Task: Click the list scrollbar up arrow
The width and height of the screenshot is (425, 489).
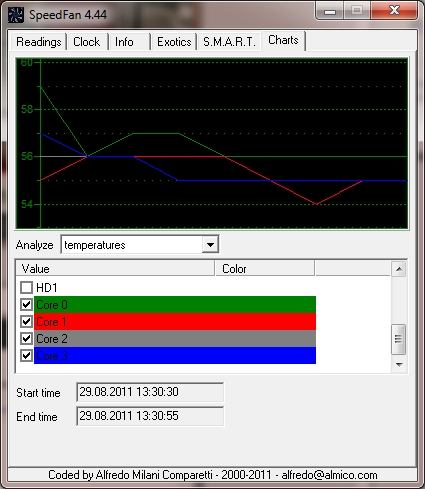Action: pos(399,269)
